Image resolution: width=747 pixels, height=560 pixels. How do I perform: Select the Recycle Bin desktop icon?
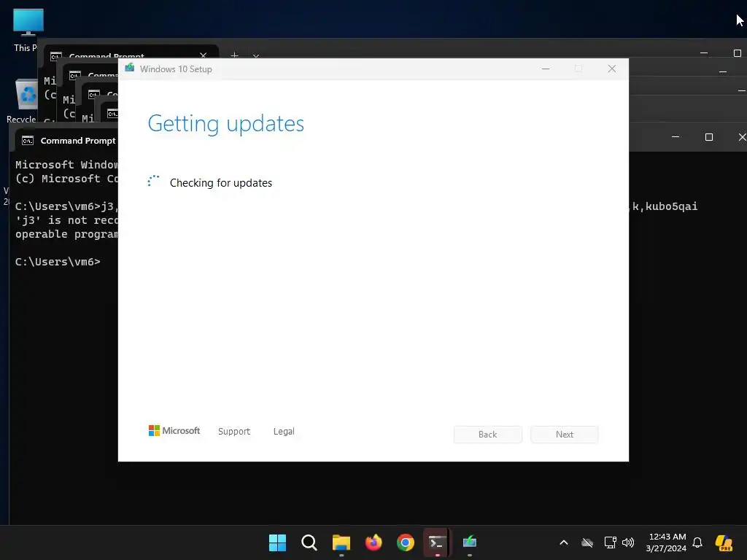pos(24,101)
